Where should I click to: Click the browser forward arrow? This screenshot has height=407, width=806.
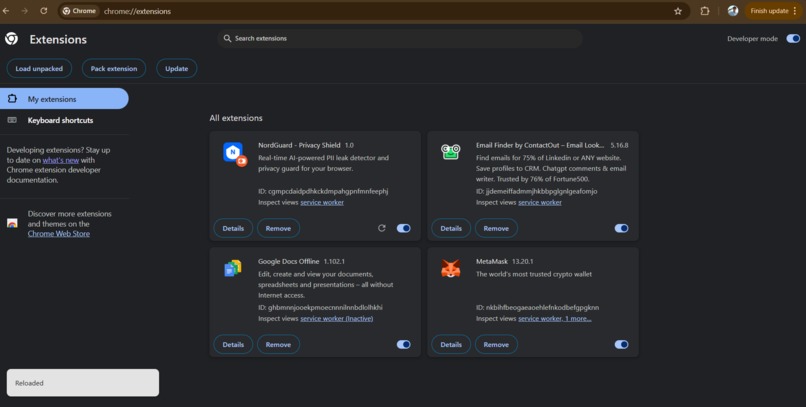click(x=25, y=11)
